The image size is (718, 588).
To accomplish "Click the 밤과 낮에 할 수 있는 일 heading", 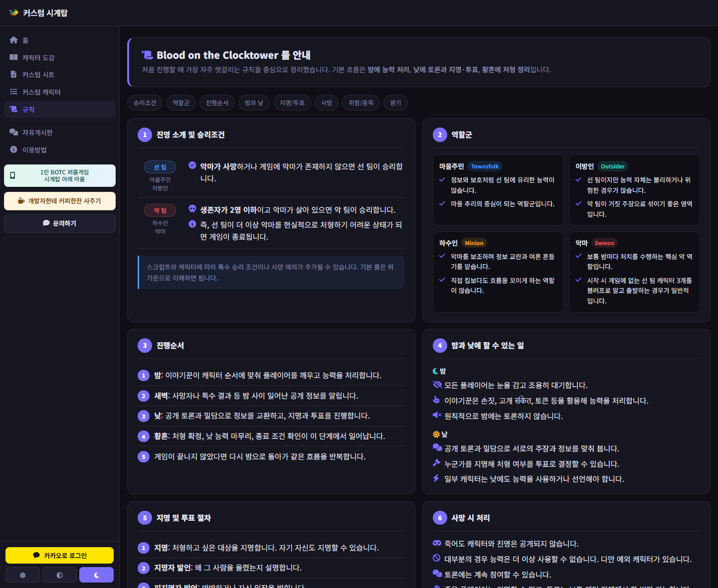I will click(x=488, y=345).
